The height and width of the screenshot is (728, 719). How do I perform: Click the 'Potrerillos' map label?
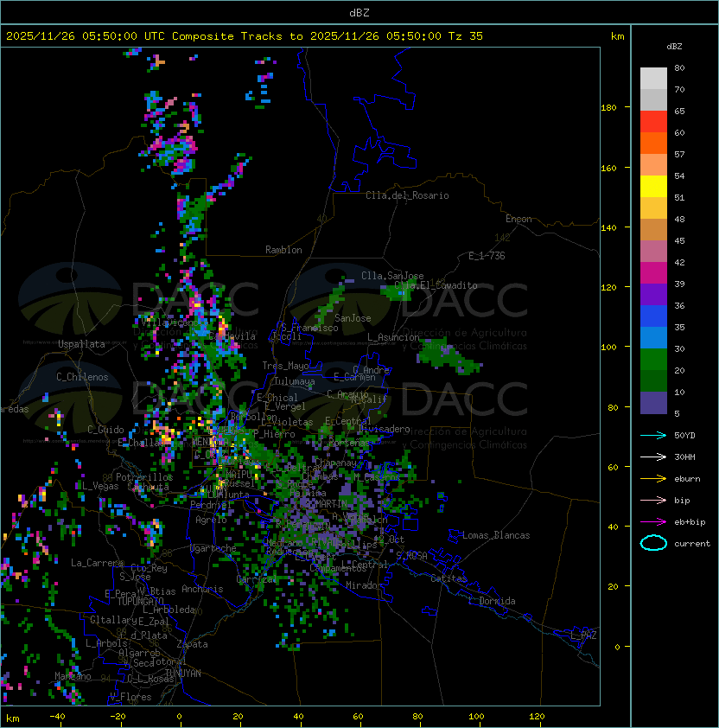(x=144, y=476)
